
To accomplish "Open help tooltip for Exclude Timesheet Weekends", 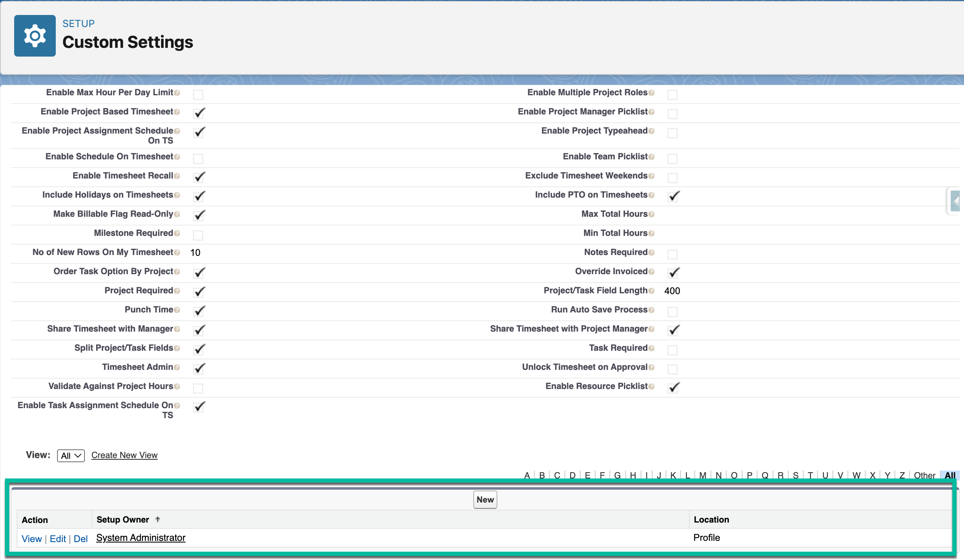I will 651,176.
